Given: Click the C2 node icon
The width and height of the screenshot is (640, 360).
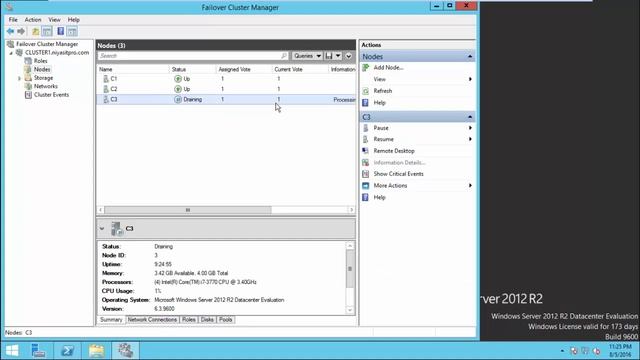Looking at the screenshot, I should click(x=106, y=89).
